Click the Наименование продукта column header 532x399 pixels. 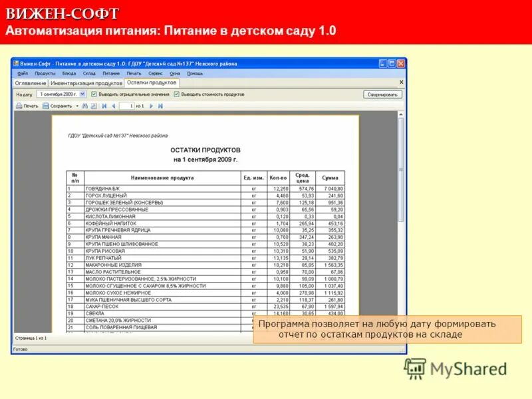(162, 178)
